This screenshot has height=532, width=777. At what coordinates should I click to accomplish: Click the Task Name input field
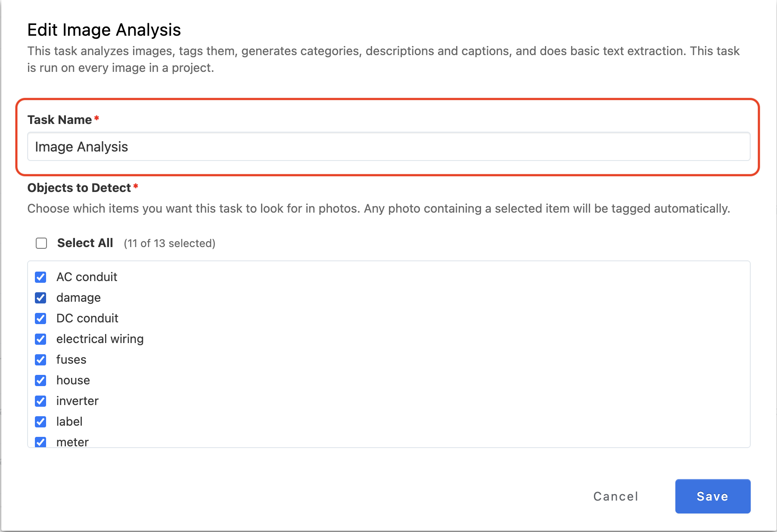point(388,147)
